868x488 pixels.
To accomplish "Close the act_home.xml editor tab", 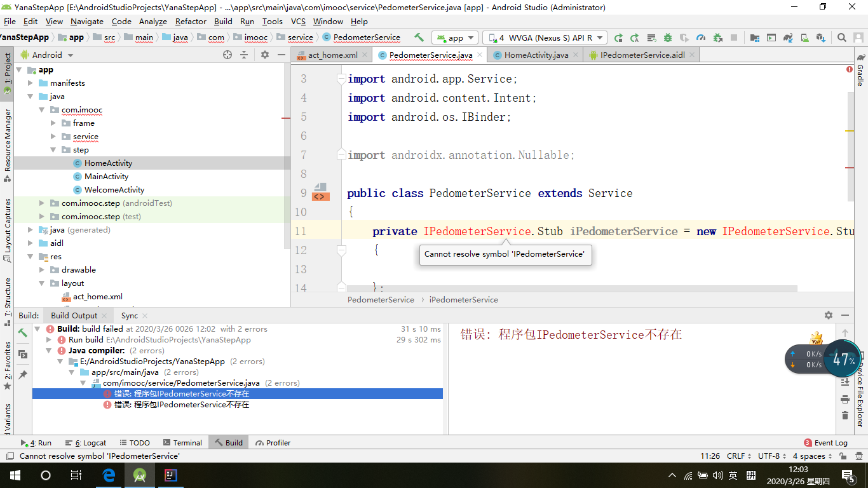I will [365, 55].
